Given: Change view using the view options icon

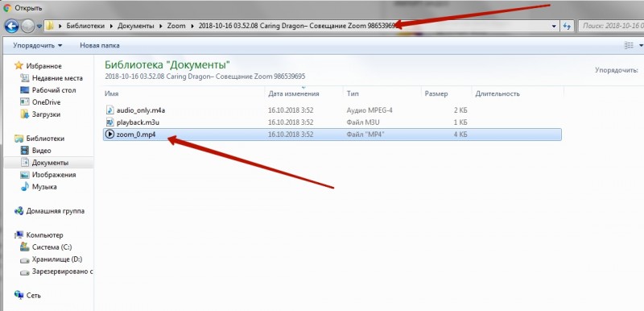Looking at the screenshot, I should 629,45.
